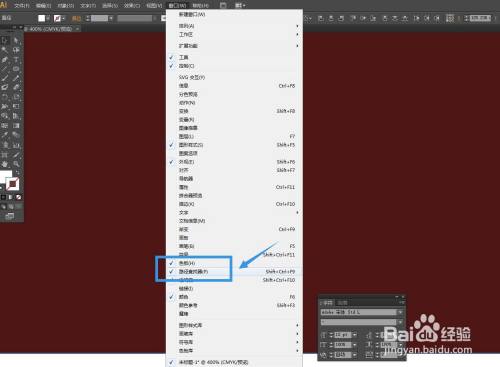The height and width of the screenshot is (367, 500).
Task: Expand the Arrange (排列) submenu
Action: point(234,26)
